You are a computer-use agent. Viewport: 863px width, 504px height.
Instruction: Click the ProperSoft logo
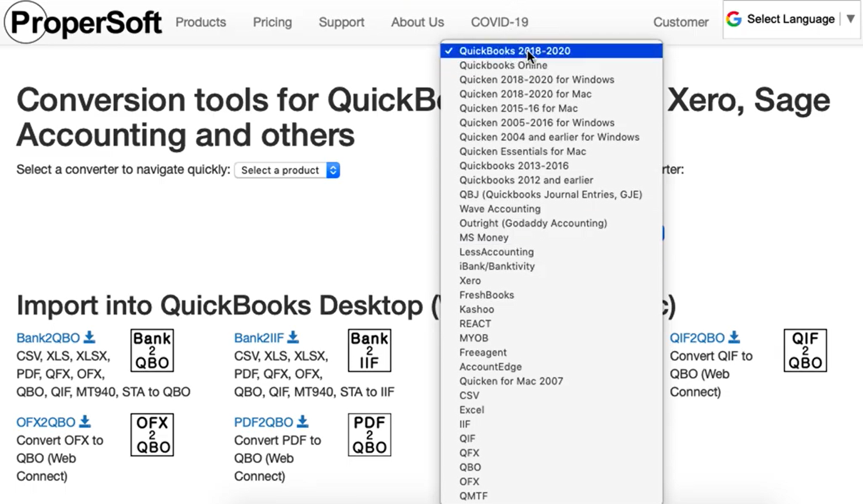[83, 22]
